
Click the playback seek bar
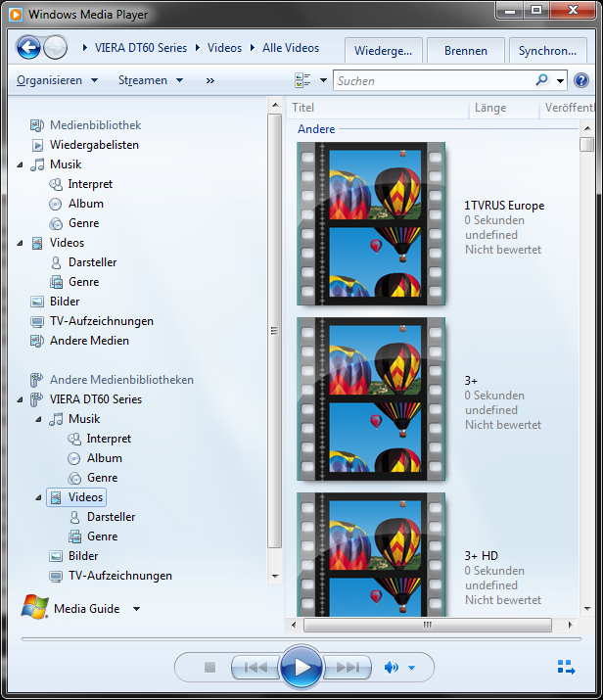point(301,639)
